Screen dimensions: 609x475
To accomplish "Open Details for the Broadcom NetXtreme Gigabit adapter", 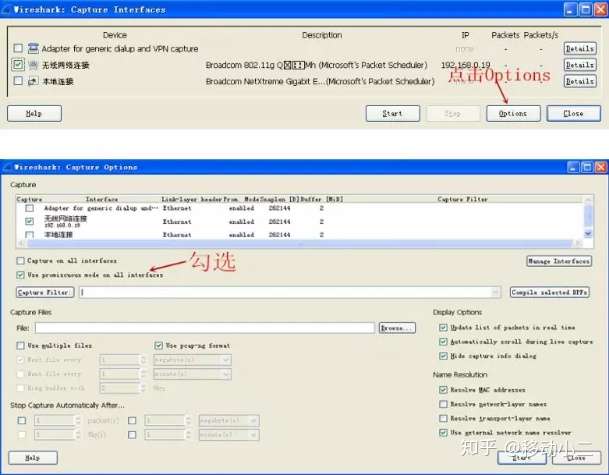I will [580, 81].
